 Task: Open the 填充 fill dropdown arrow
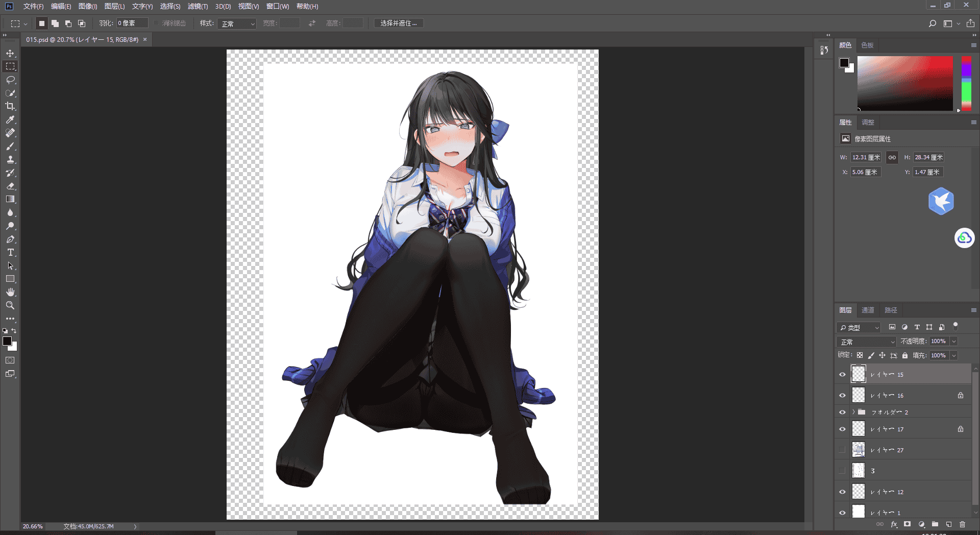pos(953,355)
